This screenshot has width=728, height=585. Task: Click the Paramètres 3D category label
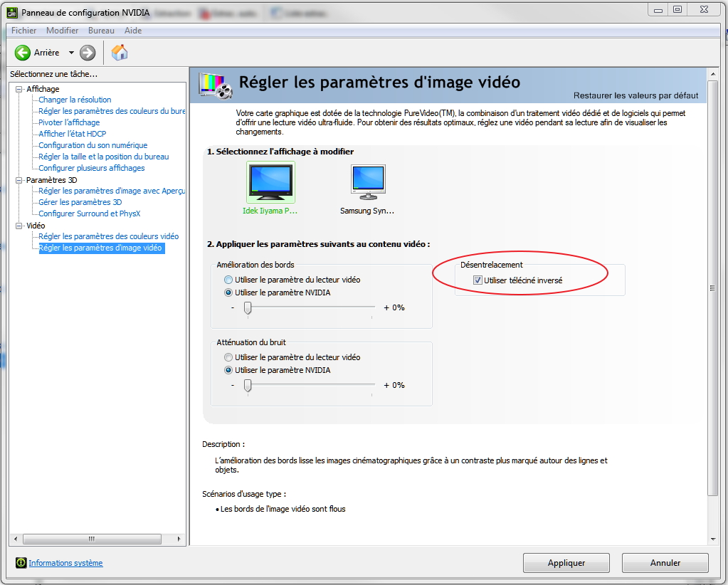coord(51,179)
